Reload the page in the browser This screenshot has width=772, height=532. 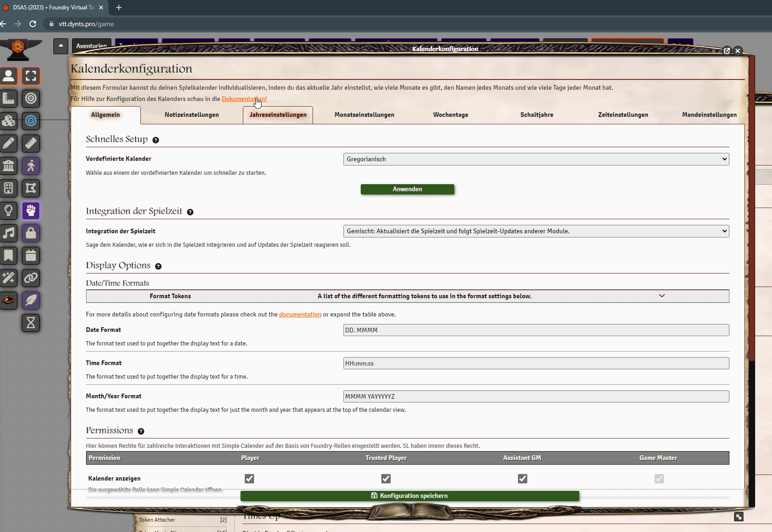(x=33, y=24)
